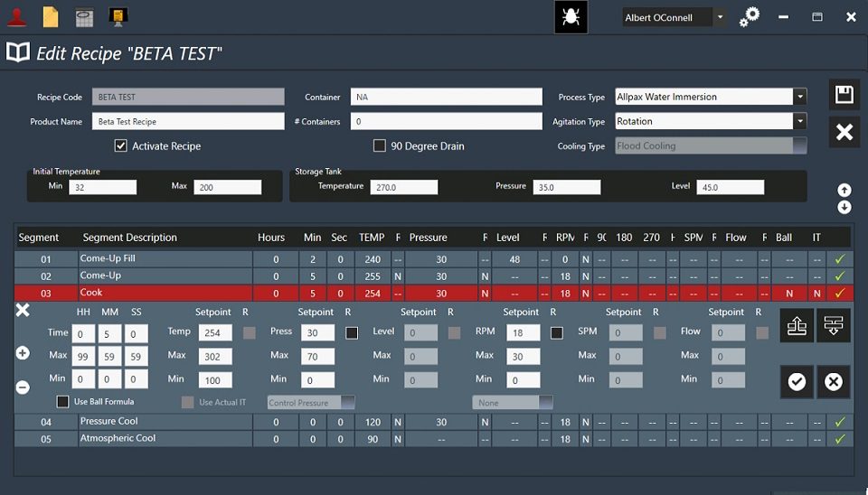Click green checkmark on Cook segment
This screenshot has height=495, width=868.
(840, 294)
